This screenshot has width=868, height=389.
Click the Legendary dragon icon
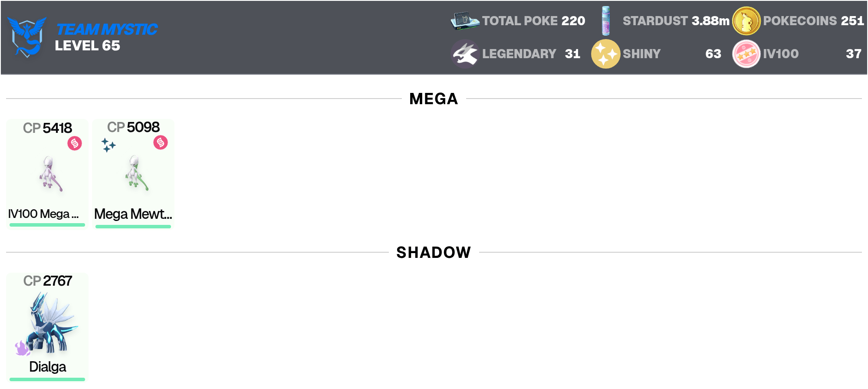(x=465, y=54)
